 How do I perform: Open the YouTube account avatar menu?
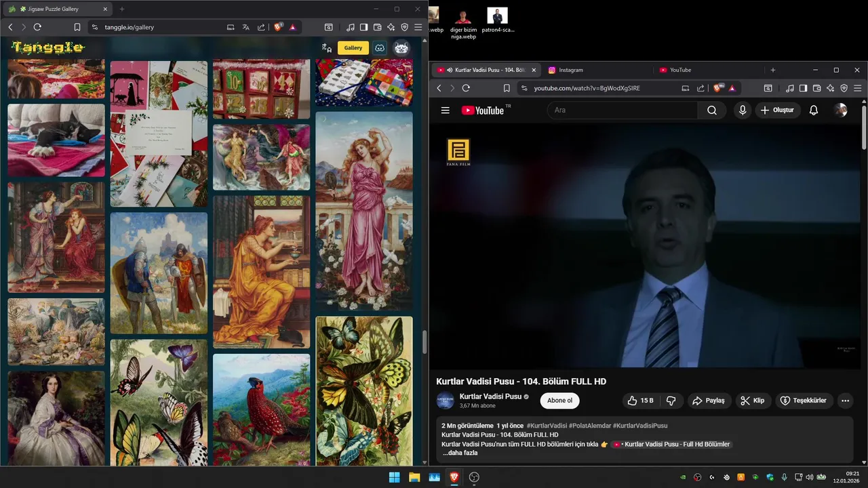[841, 110]
